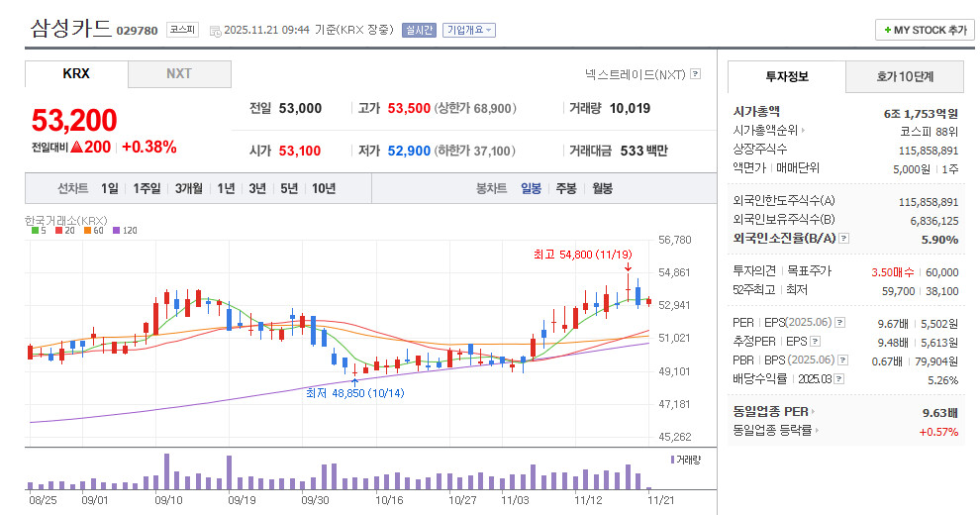Click red 20-day moving average legend
Screen dimensions: 980x515
click(x=65, y=231)
